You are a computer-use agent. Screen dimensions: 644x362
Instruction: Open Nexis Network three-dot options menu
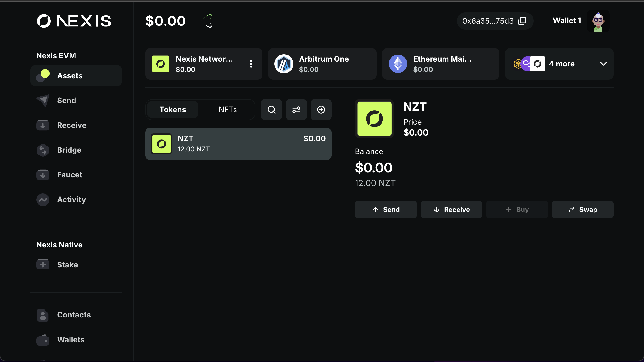pos(251,64)
